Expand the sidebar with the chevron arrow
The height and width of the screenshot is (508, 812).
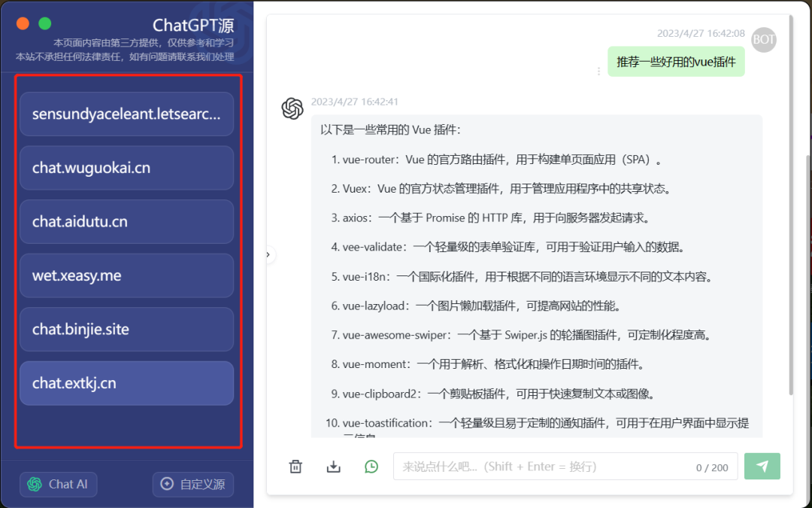[268, 254]
